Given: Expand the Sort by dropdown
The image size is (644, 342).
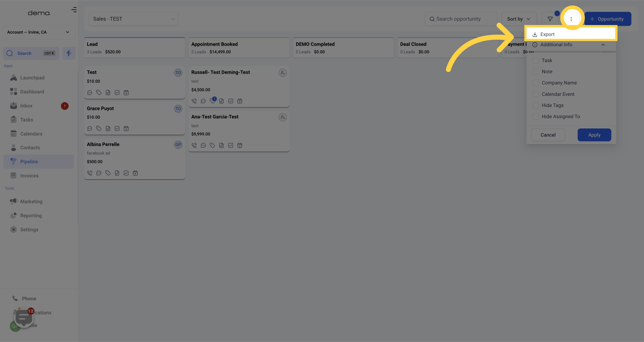Looking at the screenshot, I should coord(519,19).
